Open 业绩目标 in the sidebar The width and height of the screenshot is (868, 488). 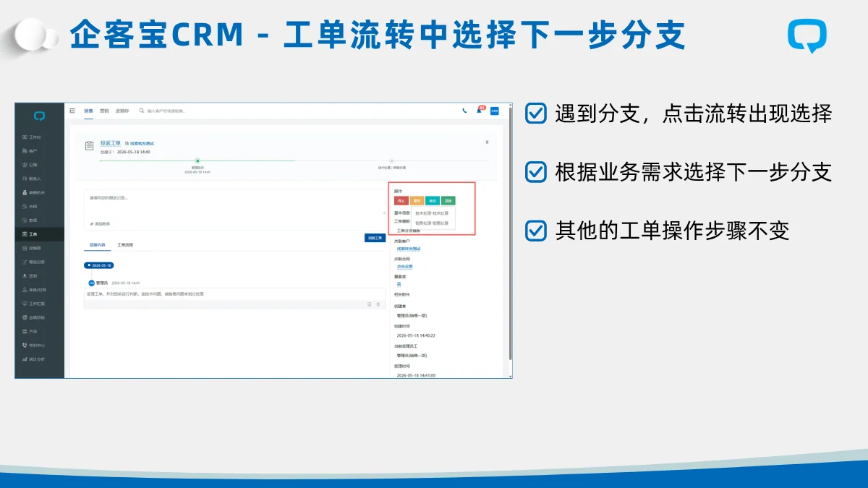[x=33, y=317]
